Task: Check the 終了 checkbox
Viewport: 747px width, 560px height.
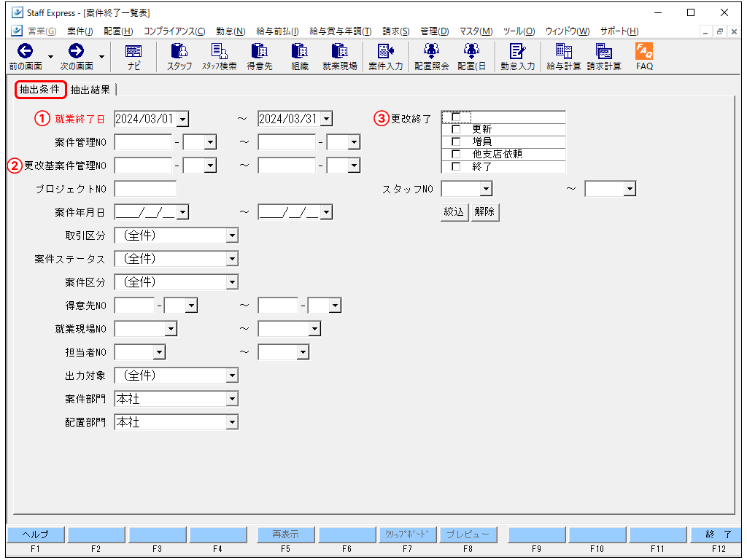Action: pyautogui.click(x=456, y=166)
